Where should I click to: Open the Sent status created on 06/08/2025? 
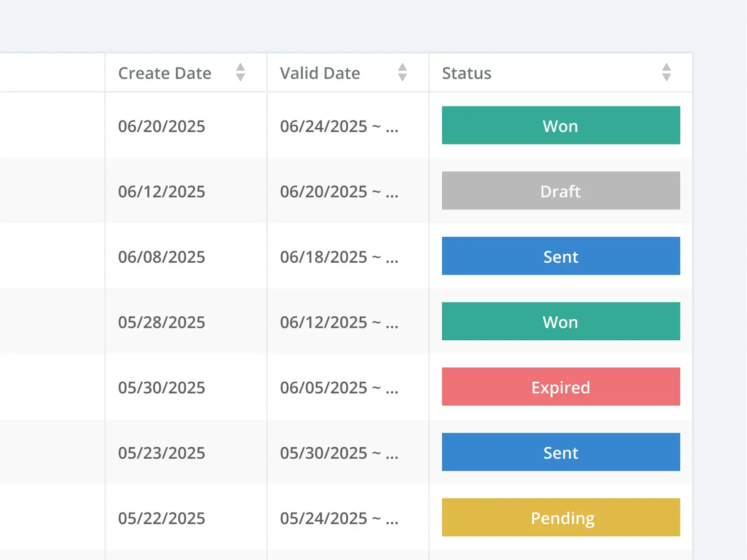coord(560,256)
